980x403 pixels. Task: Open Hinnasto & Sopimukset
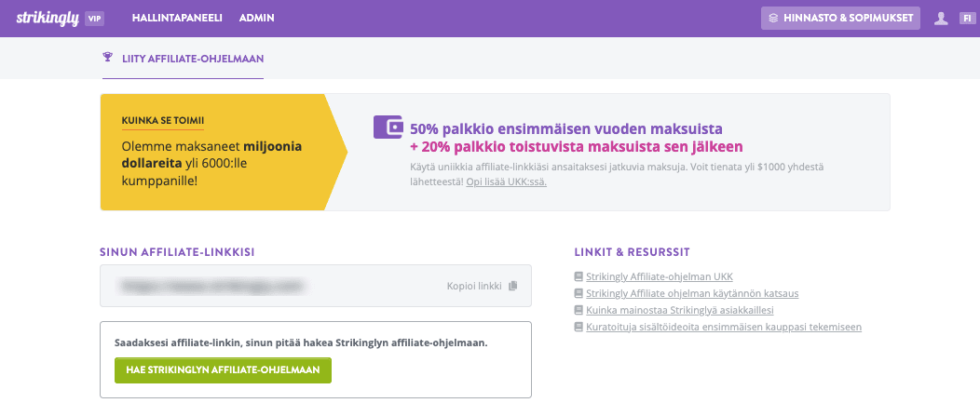click(840, 18)
